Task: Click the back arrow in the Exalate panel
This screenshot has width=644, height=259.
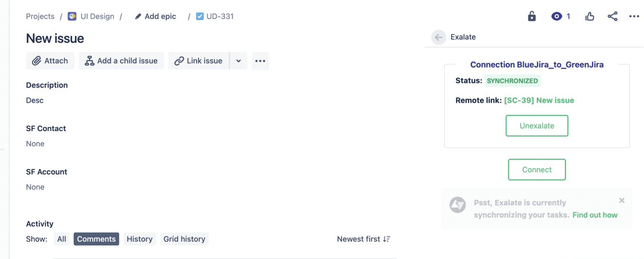Action: (x=438, y=37)
